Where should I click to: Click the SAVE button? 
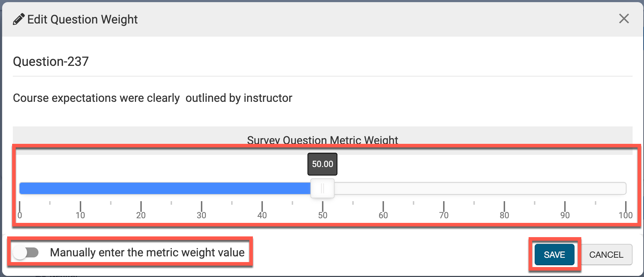(x=554, y=255)
